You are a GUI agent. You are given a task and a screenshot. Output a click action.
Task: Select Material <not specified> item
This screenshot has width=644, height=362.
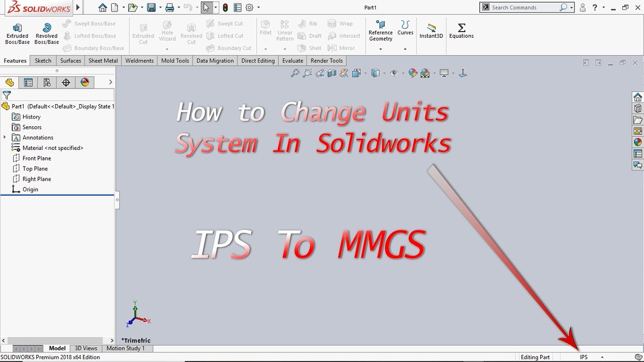coord(47,148)
